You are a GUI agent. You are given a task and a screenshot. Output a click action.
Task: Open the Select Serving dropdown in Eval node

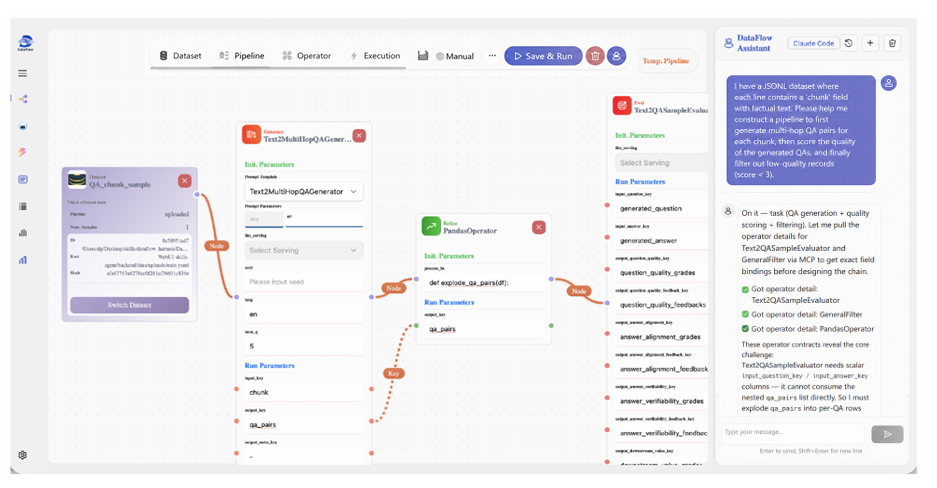[661, 162]
